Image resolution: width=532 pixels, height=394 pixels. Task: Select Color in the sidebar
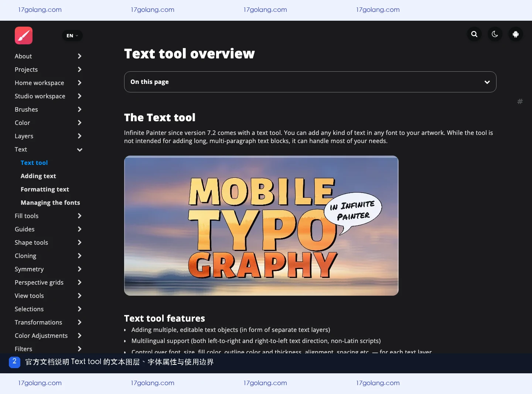click(x=23, y=123)
